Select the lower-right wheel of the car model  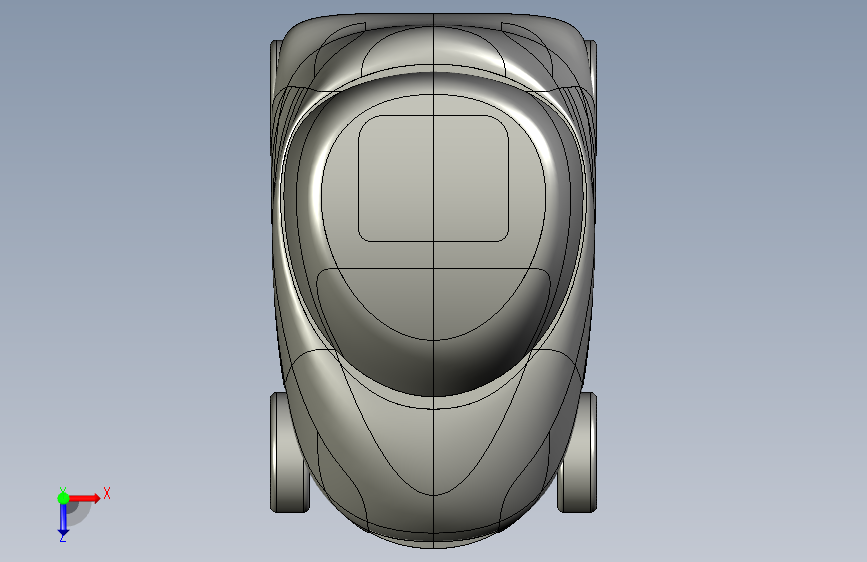coord(578,452)
